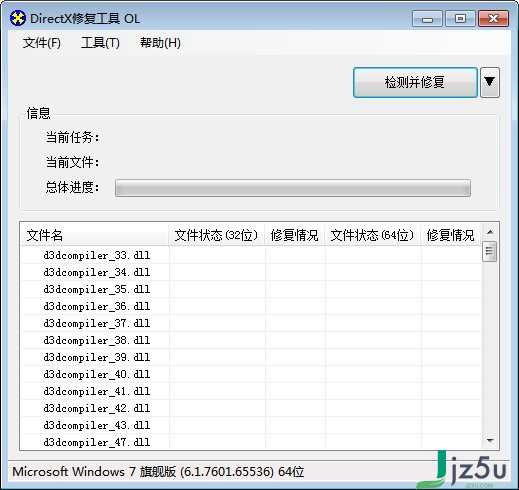Sort by the 文件名 column header
The height and width of the screenshot is (490, 519).
tap(94, 235)
